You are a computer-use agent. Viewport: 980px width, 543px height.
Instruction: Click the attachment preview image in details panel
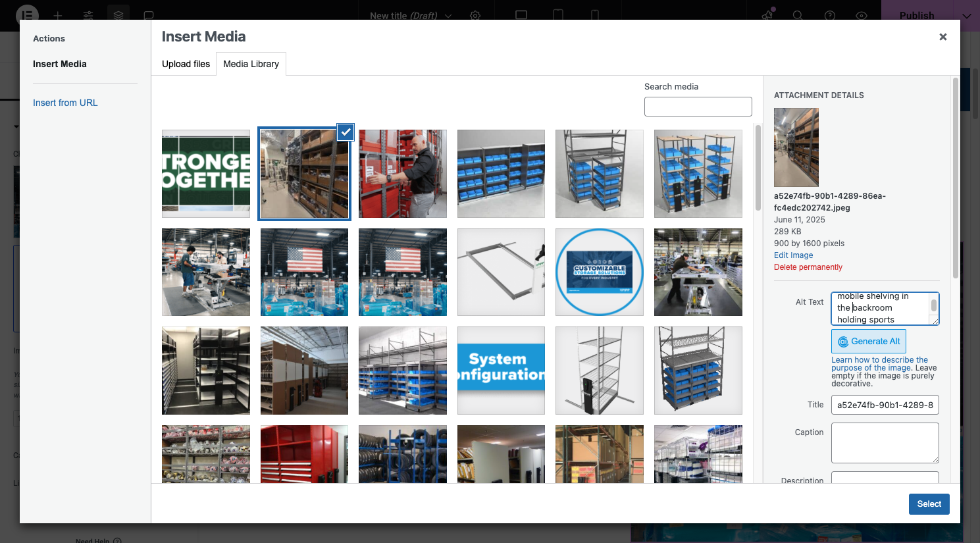coord(796,147)
